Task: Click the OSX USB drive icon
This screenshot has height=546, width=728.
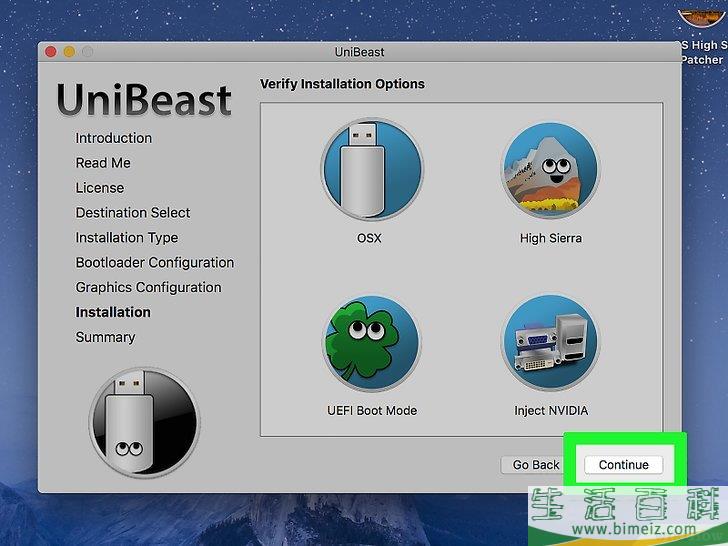Action: (x=371, y=170)
